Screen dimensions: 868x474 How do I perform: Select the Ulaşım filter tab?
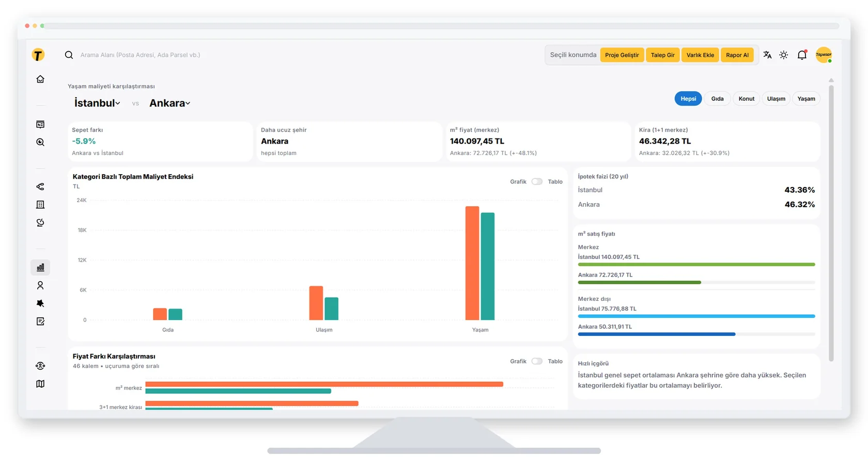[x=776, y=99]
